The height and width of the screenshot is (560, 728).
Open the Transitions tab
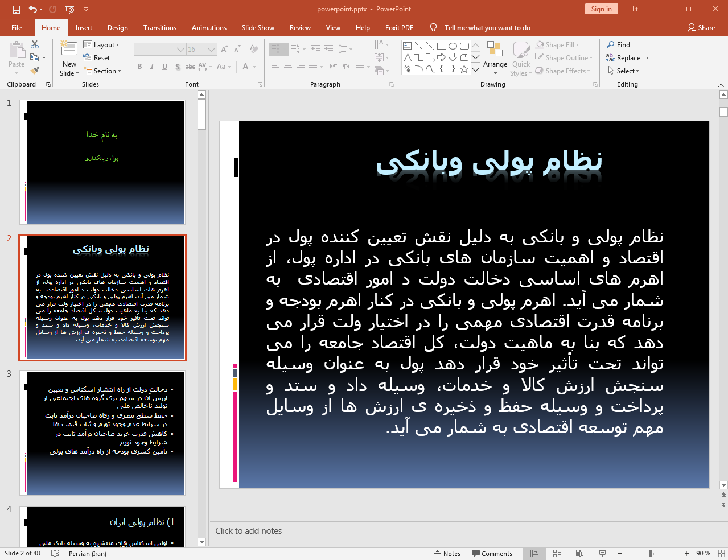(x=160, y=28)
